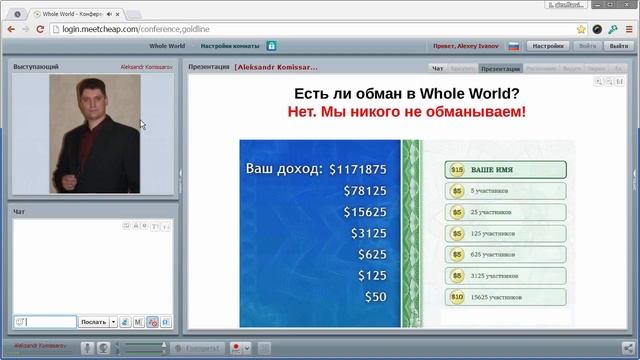Click the dimmed tab right of Презентация

[x=541, y=69]
